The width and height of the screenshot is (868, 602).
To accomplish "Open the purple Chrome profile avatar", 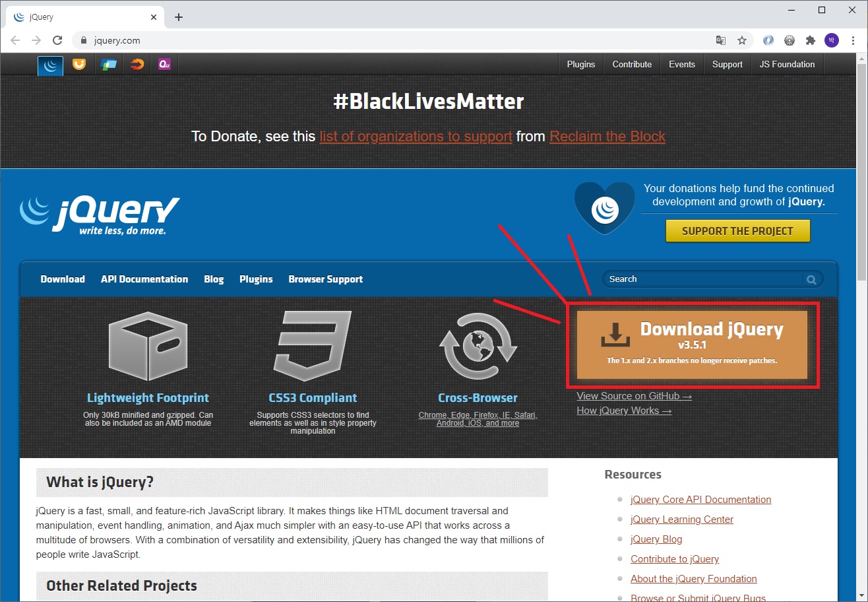I will [x=832, y=40].
